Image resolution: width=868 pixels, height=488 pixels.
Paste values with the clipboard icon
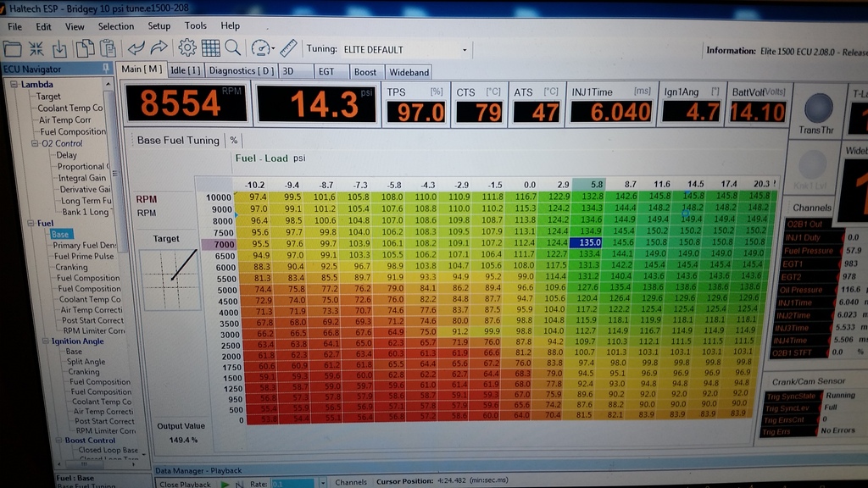click(108, 48)
